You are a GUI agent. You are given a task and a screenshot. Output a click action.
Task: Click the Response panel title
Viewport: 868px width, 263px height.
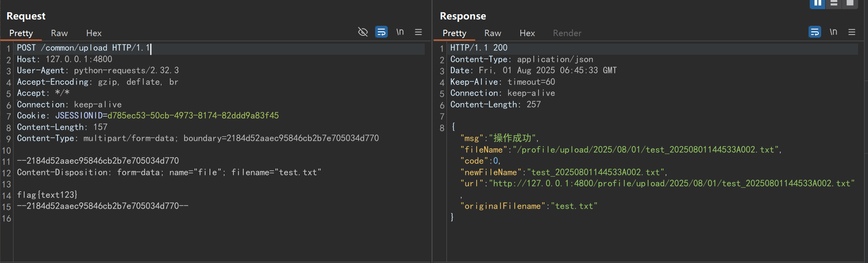click(x=463, y=16)
